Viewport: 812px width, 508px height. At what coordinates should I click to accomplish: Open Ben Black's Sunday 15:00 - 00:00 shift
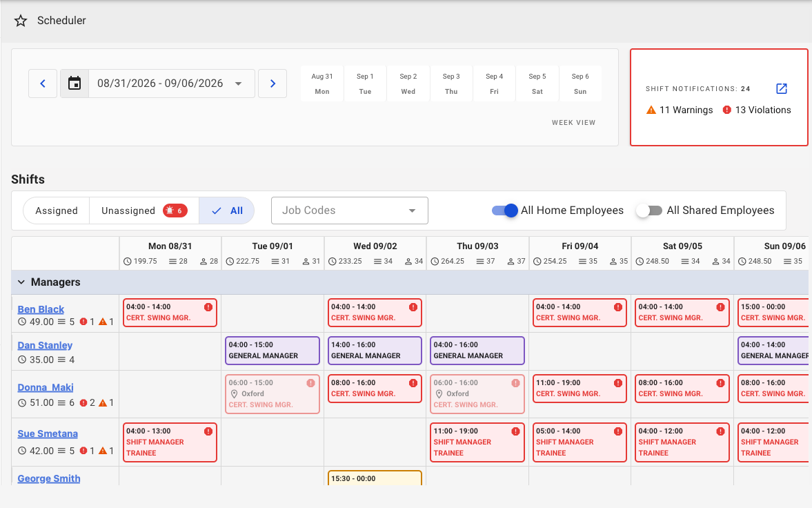tap(773, 313)
